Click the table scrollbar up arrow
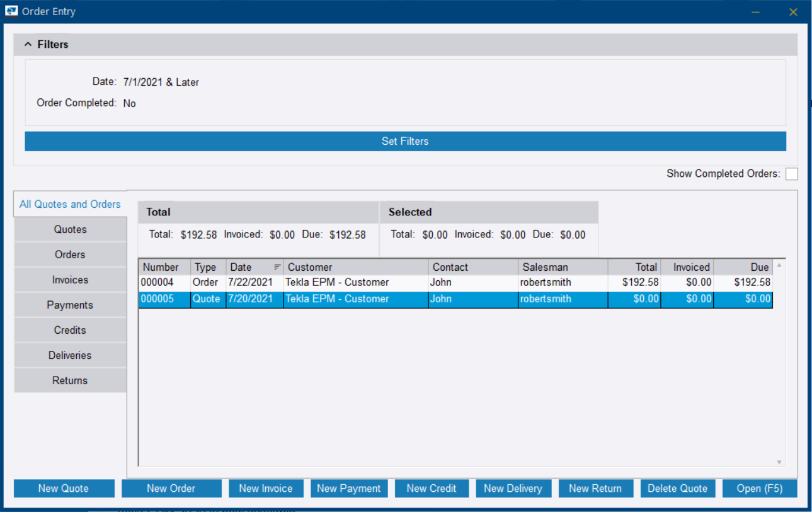Screen dimensions: 812x512 [779, 265]
